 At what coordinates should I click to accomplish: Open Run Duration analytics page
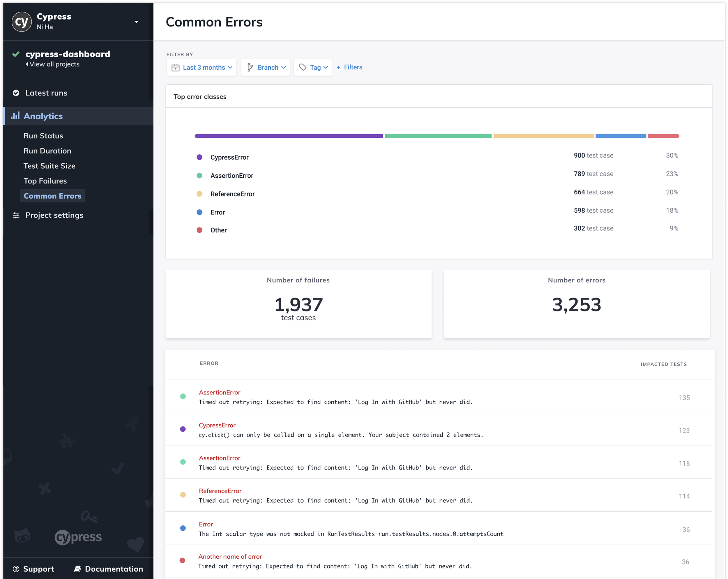(x=47, y=151)
